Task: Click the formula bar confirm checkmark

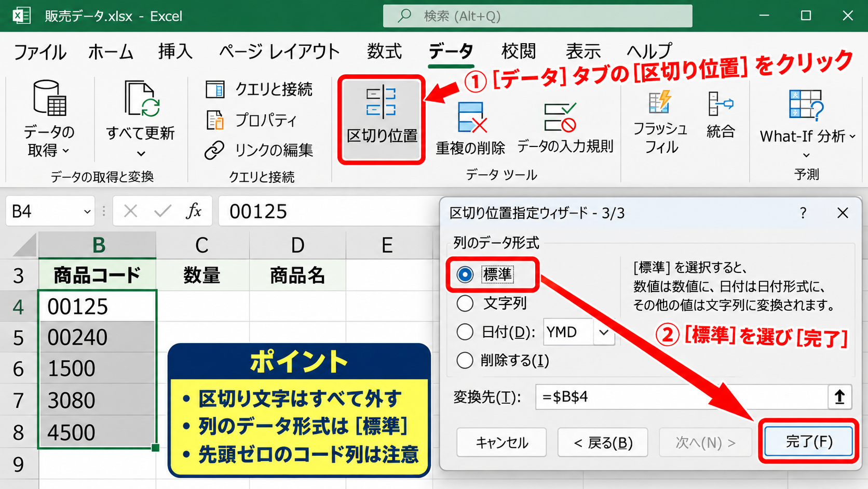Action: 162,211
